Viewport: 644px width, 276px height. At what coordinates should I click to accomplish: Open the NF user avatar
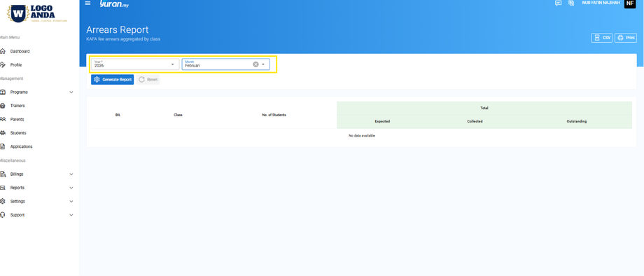[x=629, y=4]
